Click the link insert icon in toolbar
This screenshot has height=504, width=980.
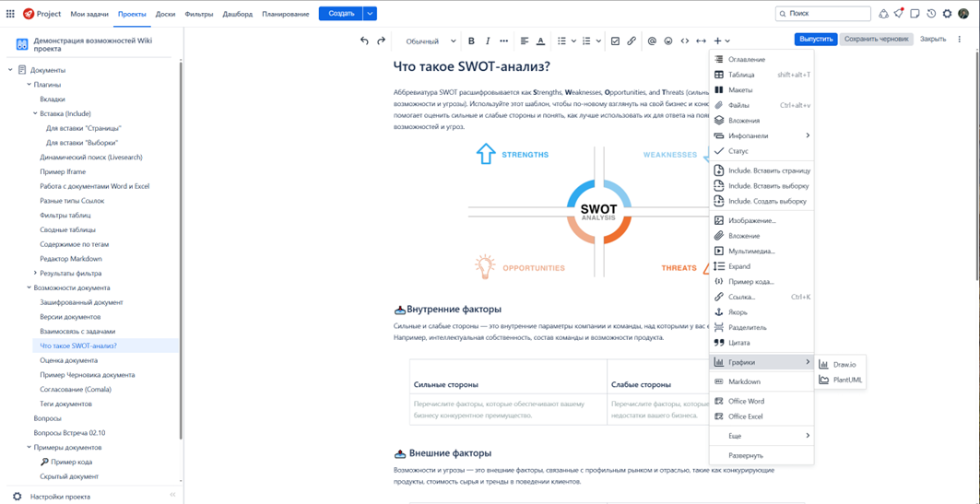632,41
